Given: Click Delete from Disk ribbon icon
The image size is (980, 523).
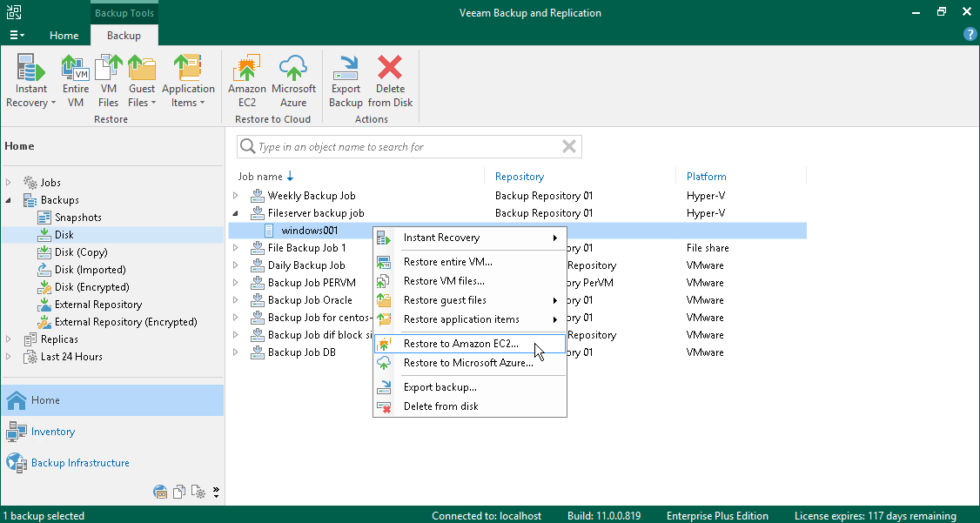Looking at the screenshot, I should (x=390, y=81).
